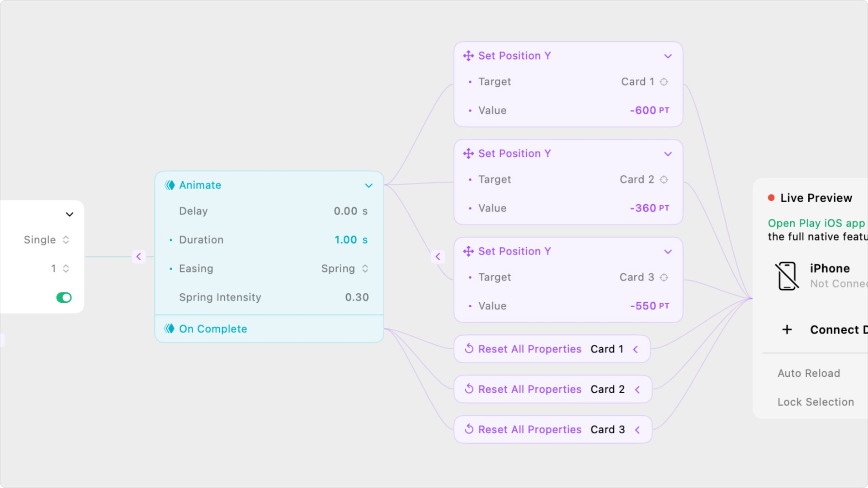868x488 pixels.
Task: Collapse the Card 3 Set Position Y node
Action: [x=668, y=252]
